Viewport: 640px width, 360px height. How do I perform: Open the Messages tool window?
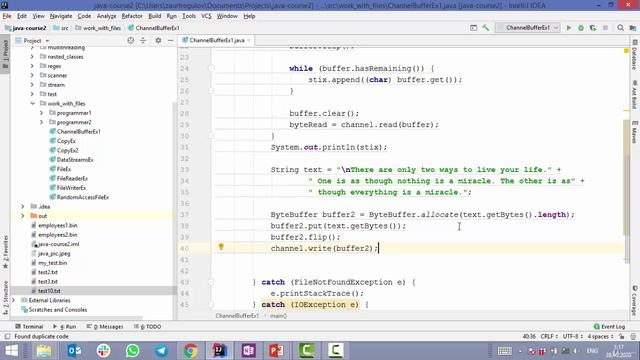(105, 327)
